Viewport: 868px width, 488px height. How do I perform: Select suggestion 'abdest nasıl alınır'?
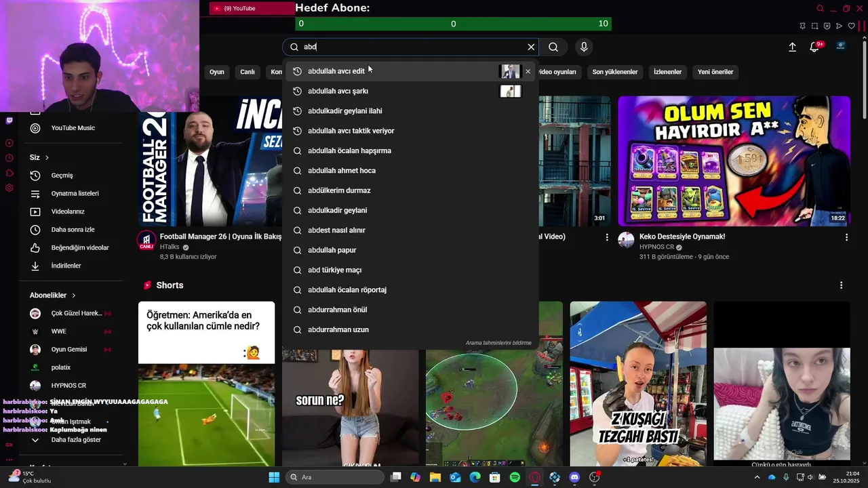(410, 230)
